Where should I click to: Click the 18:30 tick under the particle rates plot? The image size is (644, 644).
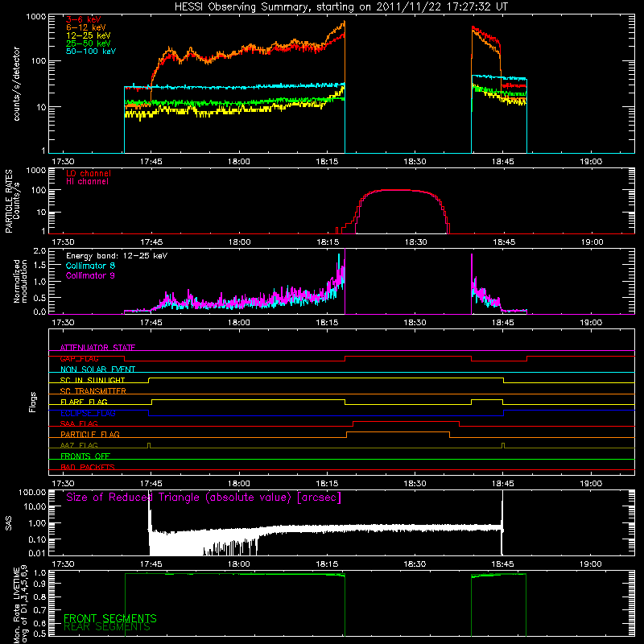point(415,242)
